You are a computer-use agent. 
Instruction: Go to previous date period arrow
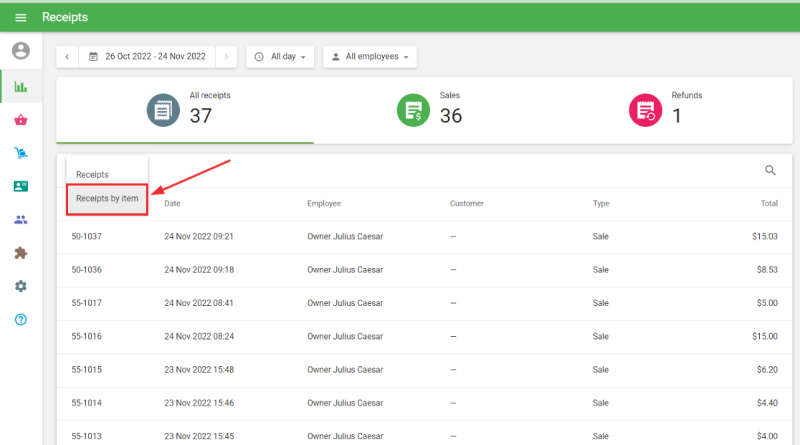(67, 57)
